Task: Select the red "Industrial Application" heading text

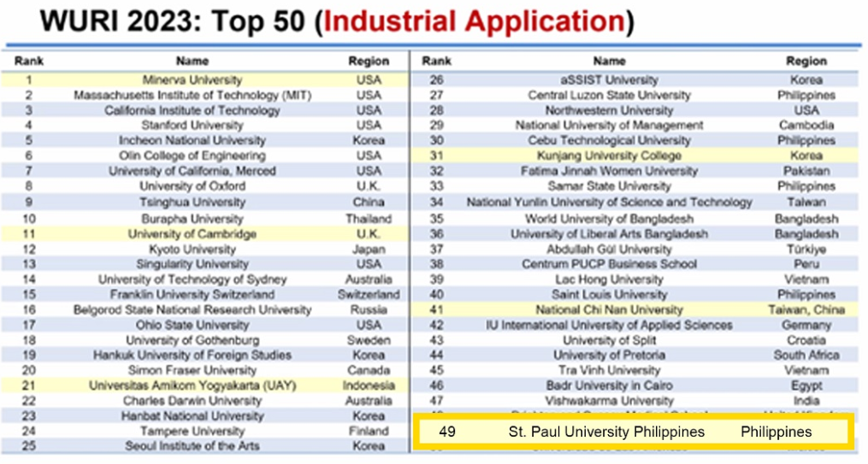Action: click(x=475, y=21)
